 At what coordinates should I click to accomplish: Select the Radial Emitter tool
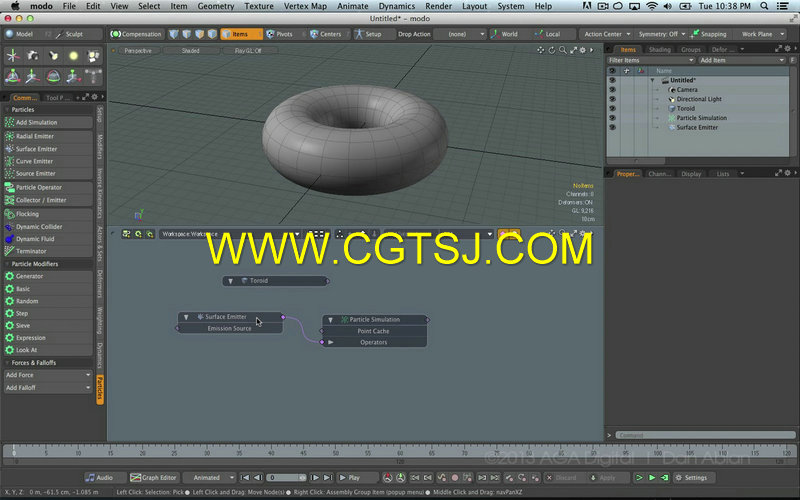point(48,136)
